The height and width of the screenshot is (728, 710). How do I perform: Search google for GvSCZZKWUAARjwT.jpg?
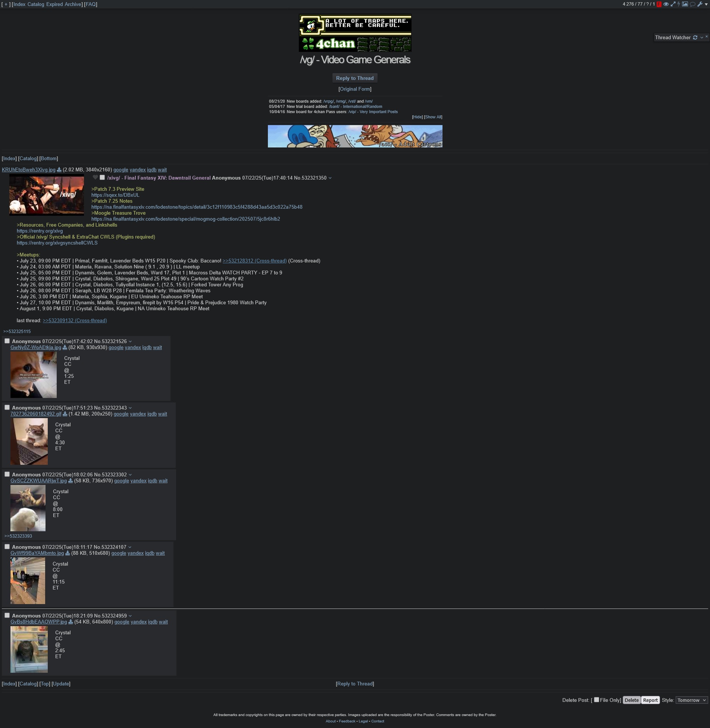point(121,480)
